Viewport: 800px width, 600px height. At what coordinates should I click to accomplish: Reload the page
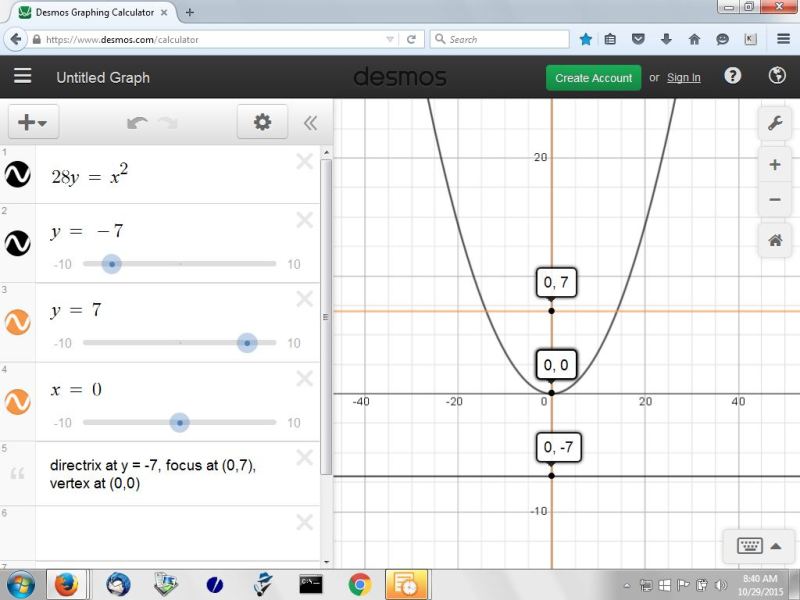coord(411,39)
